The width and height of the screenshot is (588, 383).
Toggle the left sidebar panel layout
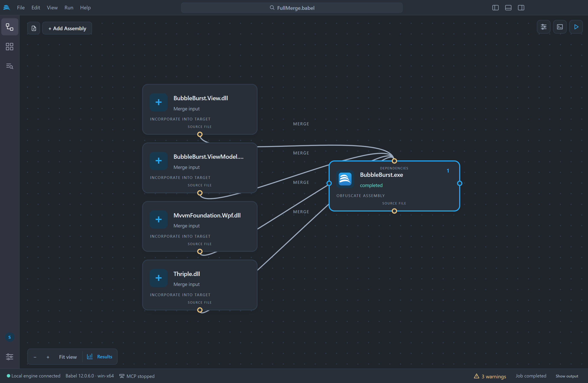coord(495,8)
